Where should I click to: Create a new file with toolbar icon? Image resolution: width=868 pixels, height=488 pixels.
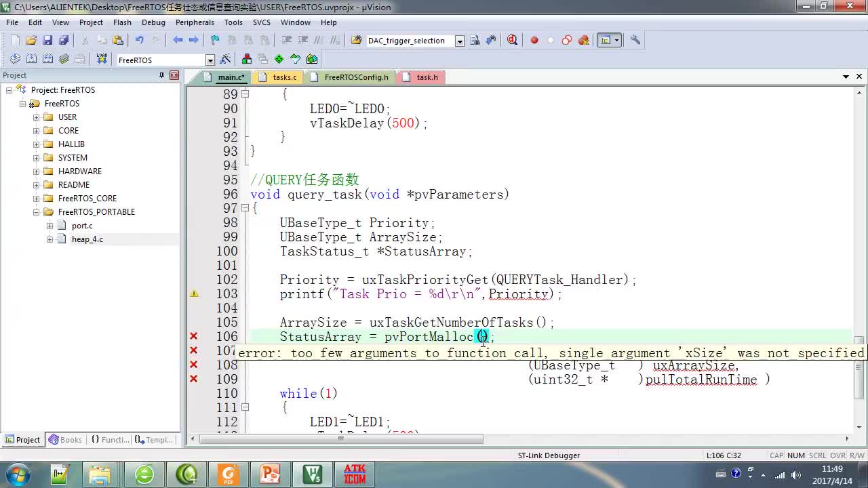click(x=15, y=41)
